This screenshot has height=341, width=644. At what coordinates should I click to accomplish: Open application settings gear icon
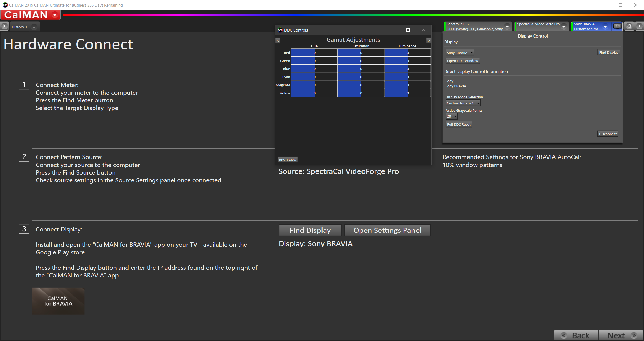coord(629,26)
